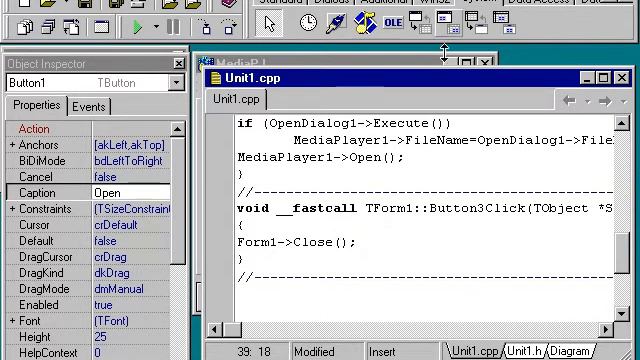Select the arrow pointer in component palette

269,23
